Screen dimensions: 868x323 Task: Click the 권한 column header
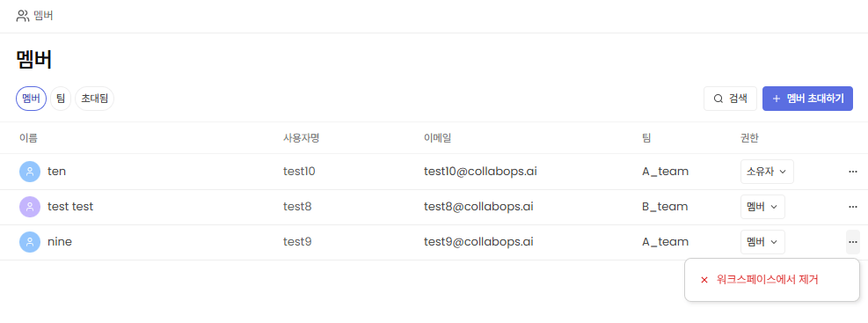[x=749, y=138]
